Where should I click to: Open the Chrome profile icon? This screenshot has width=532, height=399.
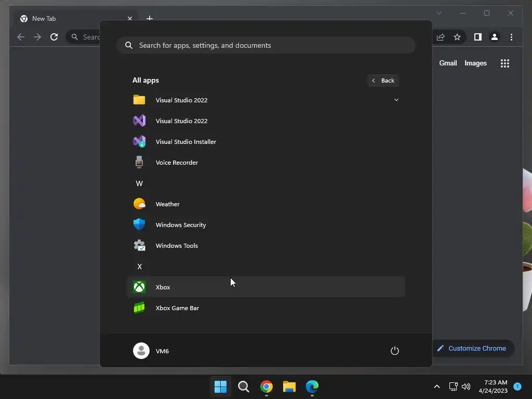495,37
